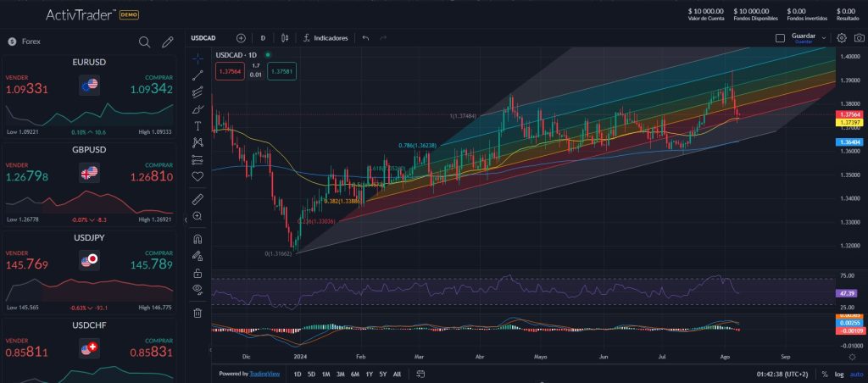Open the D timeframe interval dropdown
Screen dimensions: 868x383
coord(263,38)
